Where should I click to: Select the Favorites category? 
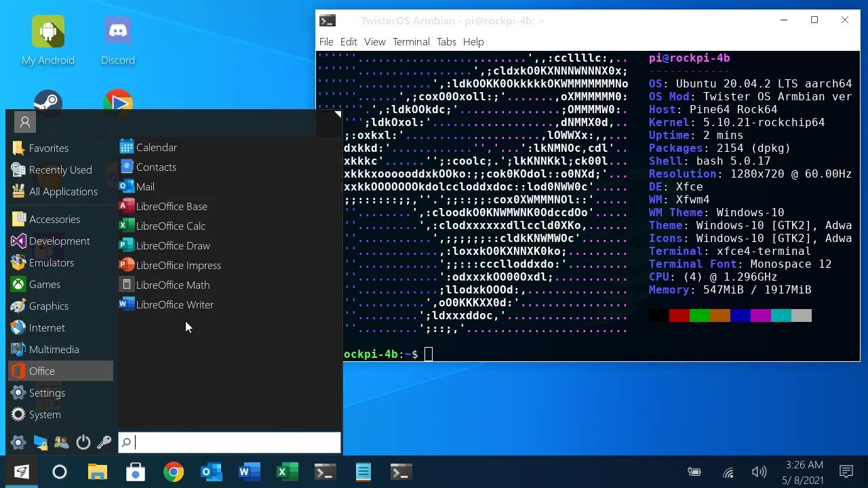60,148
